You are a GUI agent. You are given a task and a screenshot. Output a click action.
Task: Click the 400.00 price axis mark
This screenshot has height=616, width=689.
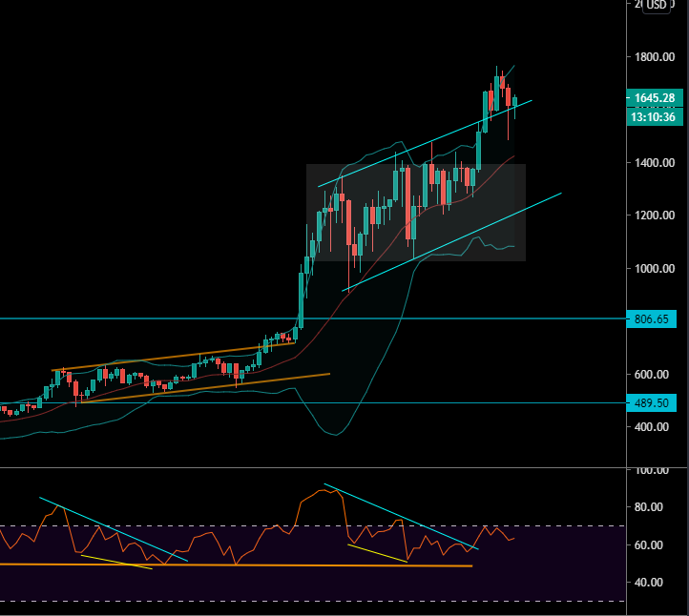653,427
